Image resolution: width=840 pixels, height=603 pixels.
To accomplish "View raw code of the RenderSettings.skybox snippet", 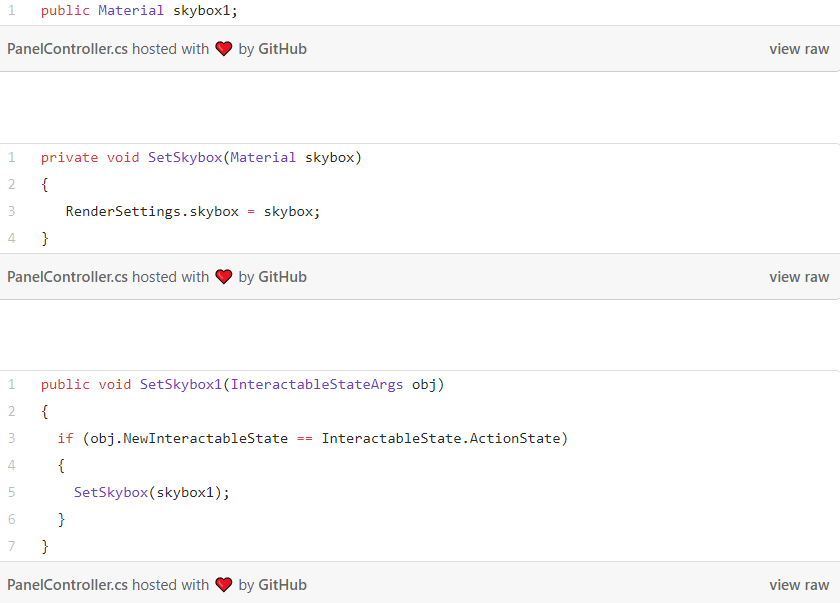I will click(x=798, y=277).
